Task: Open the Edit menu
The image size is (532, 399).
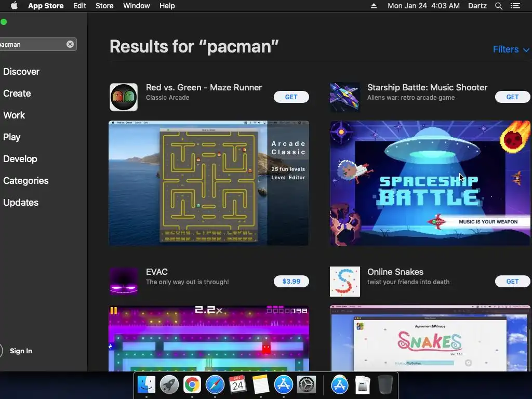Action: tap(79, 6)
